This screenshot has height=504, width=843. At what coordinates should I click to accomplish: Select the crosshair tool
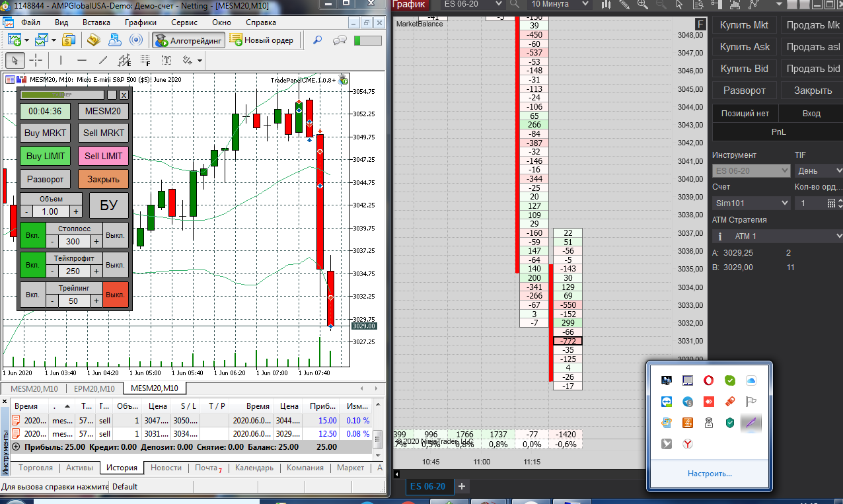(36, 60)
